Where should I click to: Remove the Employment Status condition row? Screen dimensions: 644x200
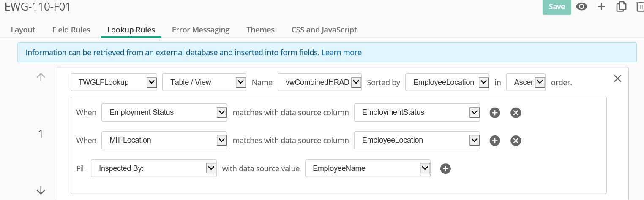[516, 113]
